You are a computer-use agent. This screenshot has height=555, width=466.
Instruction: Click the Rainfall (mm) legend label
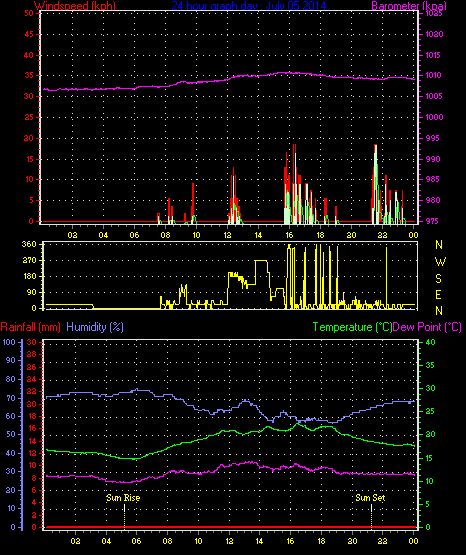click(x=30, y=327)
